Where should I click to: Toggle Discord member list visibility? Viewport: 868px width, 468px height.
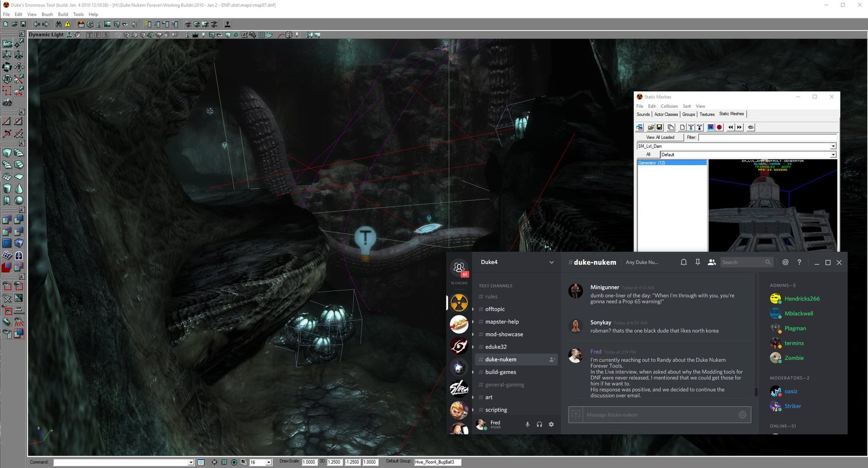tap(712, 262)
